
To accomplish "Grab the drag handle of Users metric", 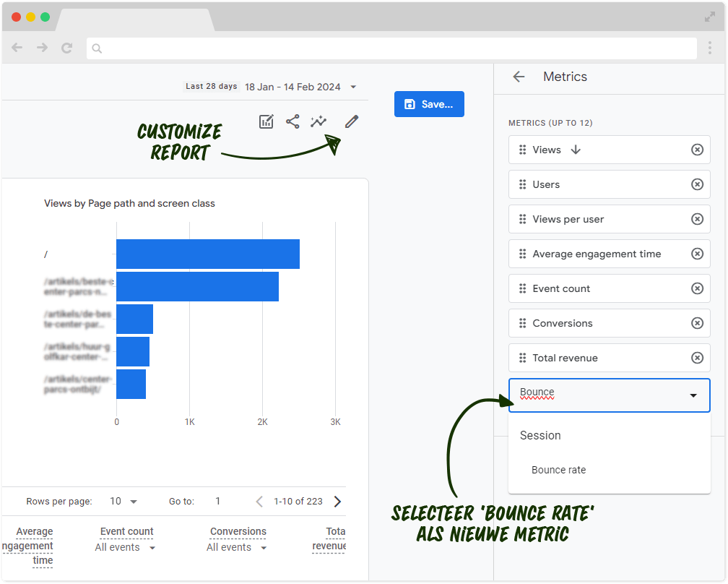I will pos(522,184).
